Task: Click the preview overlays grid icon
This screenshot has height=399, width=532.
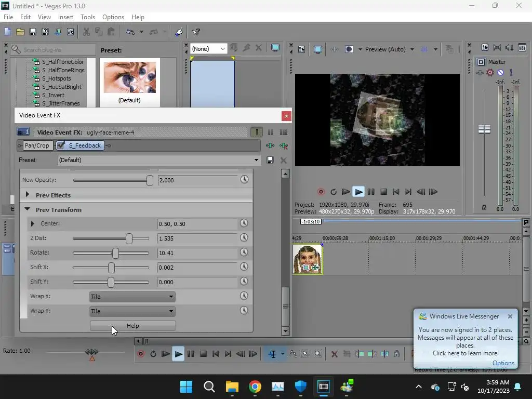Action: tap(424, 49)
